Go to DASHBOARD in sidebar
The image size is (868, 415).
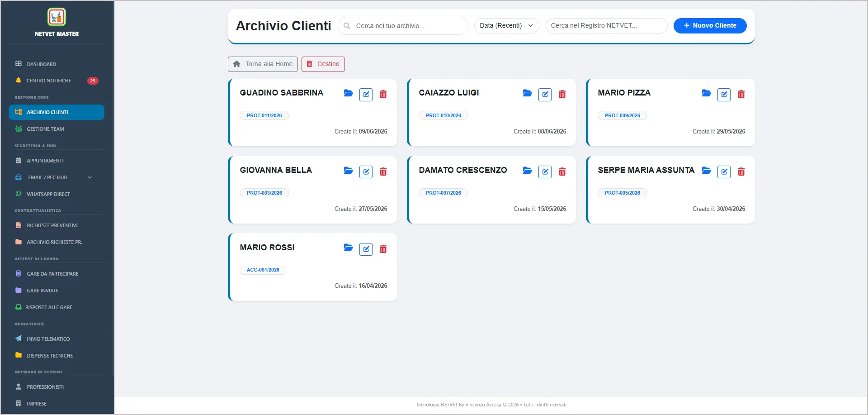(57, 64)
